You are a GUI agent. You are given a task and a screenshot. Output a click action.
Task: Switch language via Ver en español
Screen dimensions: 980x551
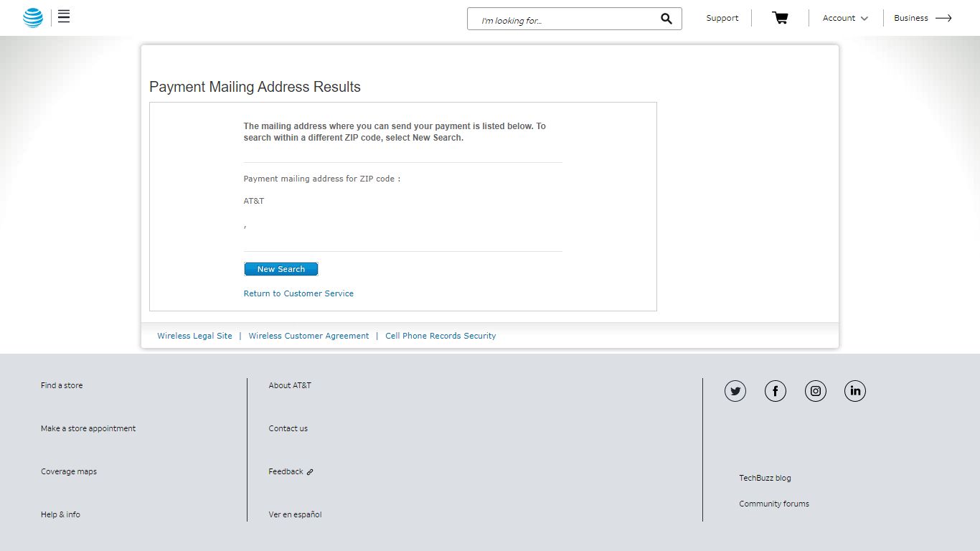click(x=295, y=514)
